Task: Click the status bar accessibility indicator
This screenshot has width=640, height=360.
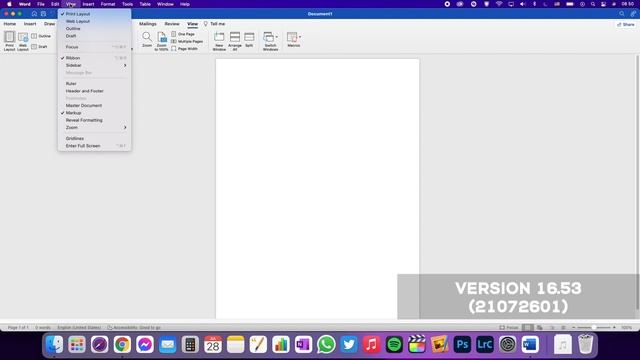Action: (x=134, y=327)
